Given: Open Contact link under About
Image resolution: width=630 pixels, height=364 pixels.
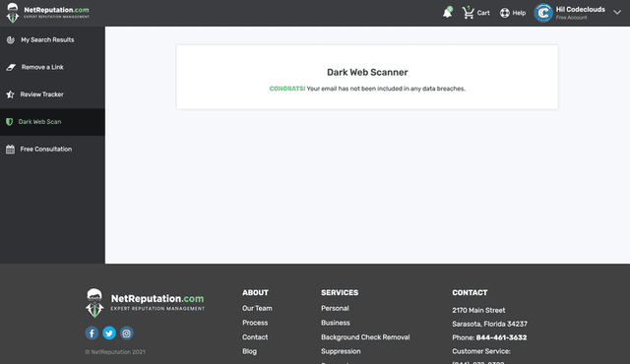Looking at the screenshot, I should [255, 337].
